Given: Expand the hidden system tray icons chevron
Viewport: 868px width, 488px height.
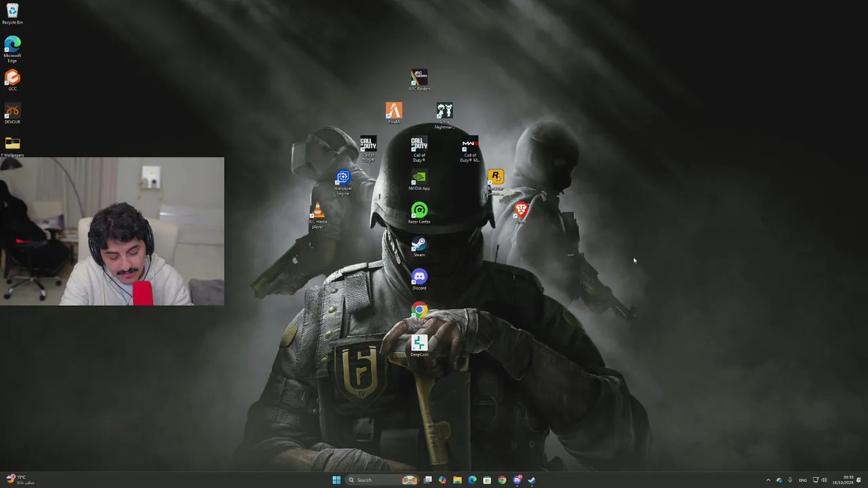Looking at the screenshot, I should click(x=768, y=480).
